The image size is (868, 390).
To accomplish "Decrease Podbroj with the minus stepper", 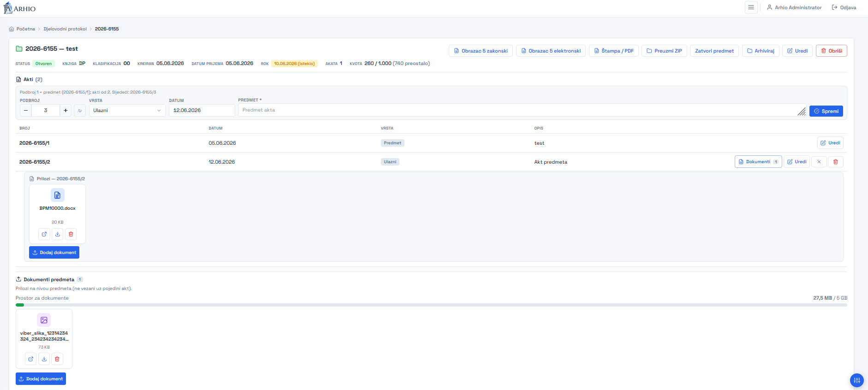I will (26, 111).
